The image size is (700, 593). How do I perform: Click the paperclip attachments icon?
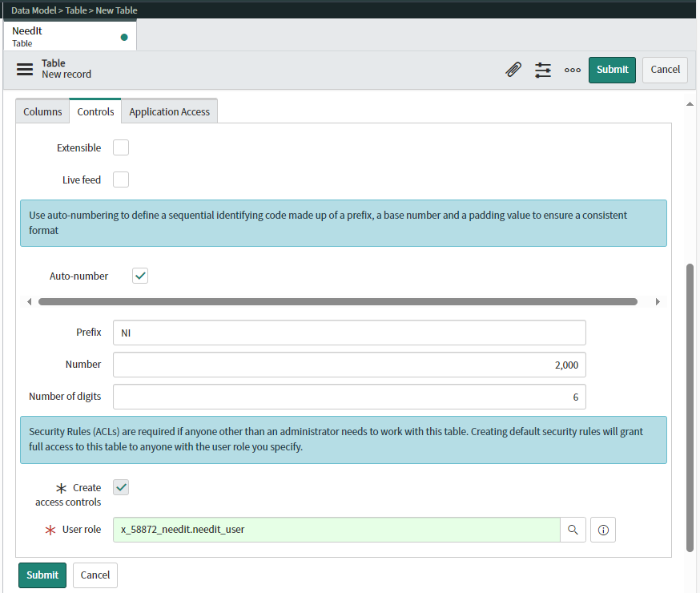click(513, 70)
